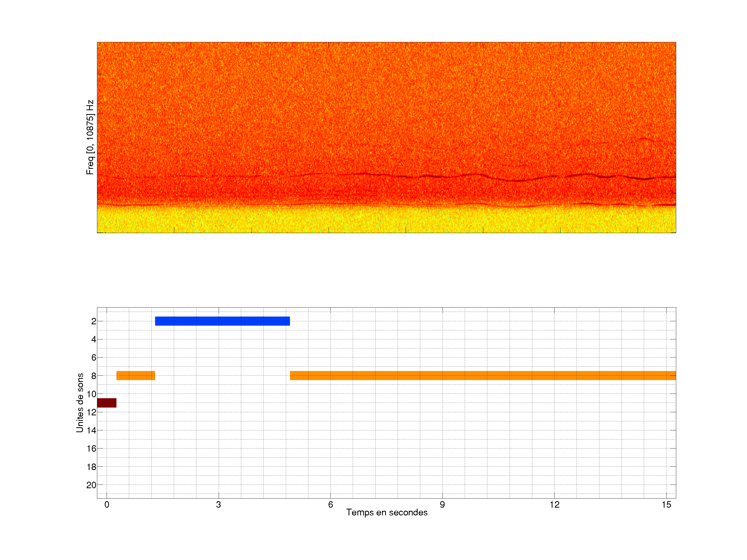Click the blue bar at unit 2
The image size is (747, 560).
click(222, 321)
